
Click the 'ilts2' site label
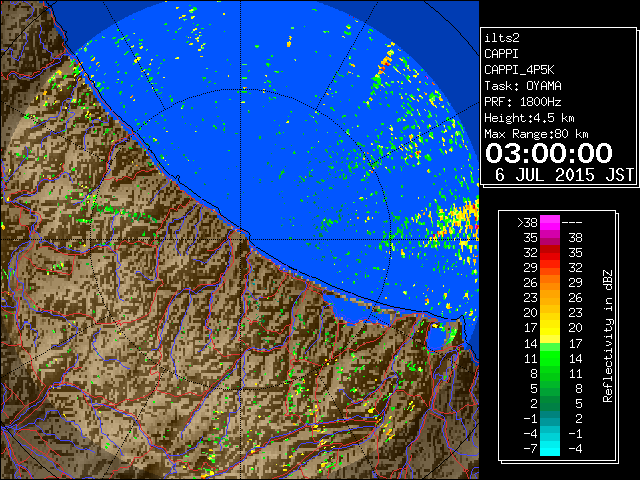502,38
